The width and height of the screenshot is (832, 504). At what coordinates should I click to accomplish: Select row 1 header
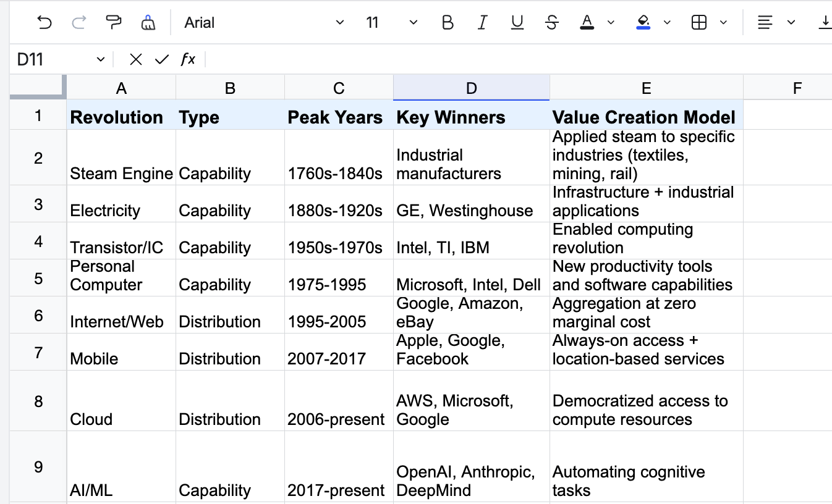[38, 115]
